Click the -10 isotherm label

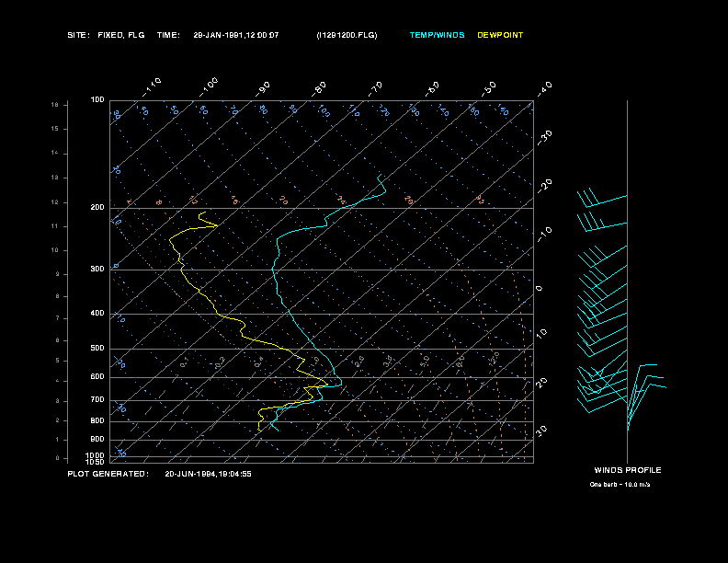point(544,235)
